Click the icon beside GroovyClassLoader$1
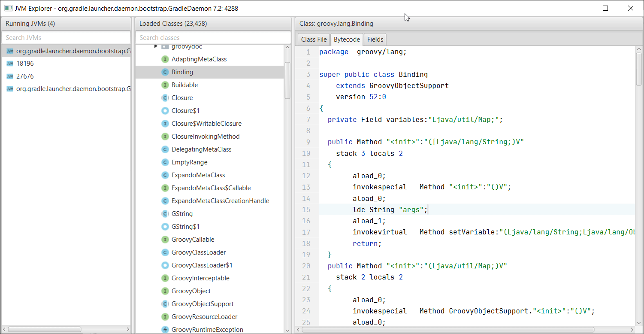644x334 pixels. tap(165, 265)
